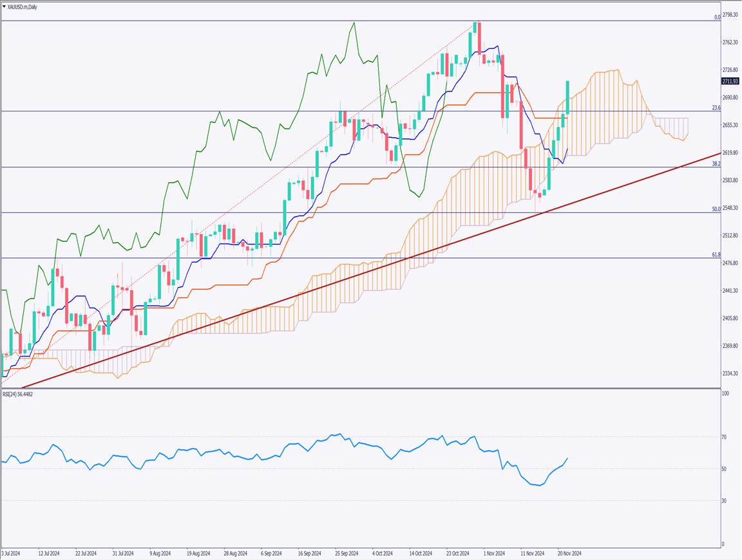Click the 2798.30 price axis label
The height and width of the screenshot is (560, 742).
(x=730, y=14)
